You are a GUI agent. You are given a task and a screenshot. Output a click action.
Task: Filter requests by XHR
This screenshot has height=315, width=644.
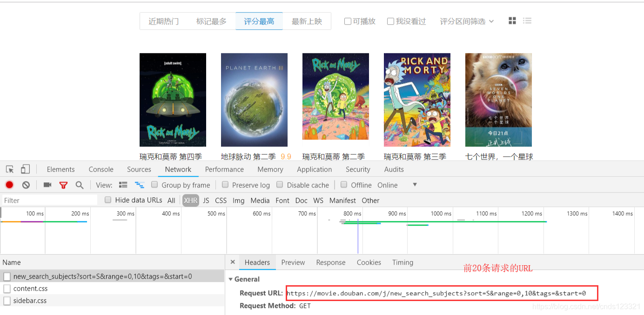(x=190, y=201)
